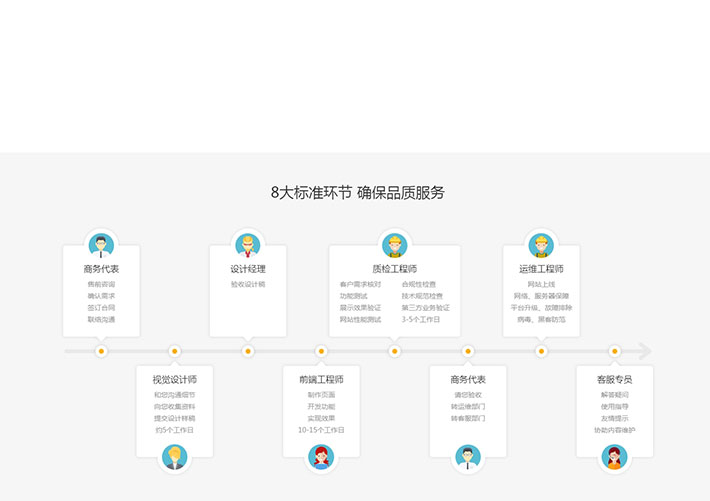Select the 客服专员 card title
Viewport: 710px width, 501px height.
(614, 380)
